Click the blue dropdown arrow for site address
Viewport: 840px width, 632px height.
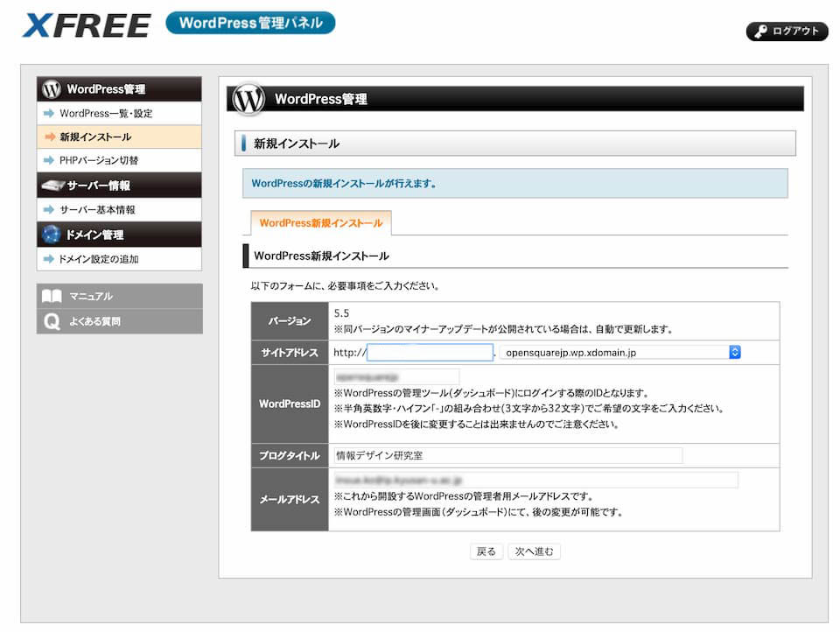tap(734, 352)
